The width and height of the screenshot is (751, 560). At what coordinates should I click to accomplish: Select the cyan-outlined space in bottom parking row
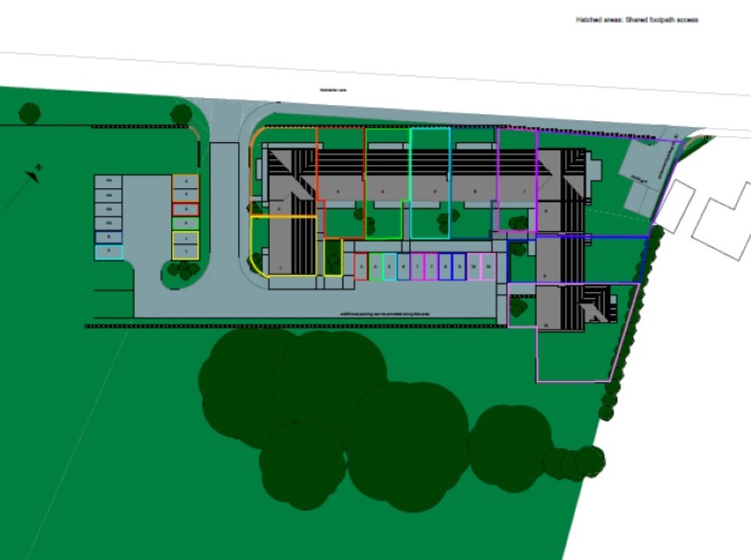tap(390, 267)
